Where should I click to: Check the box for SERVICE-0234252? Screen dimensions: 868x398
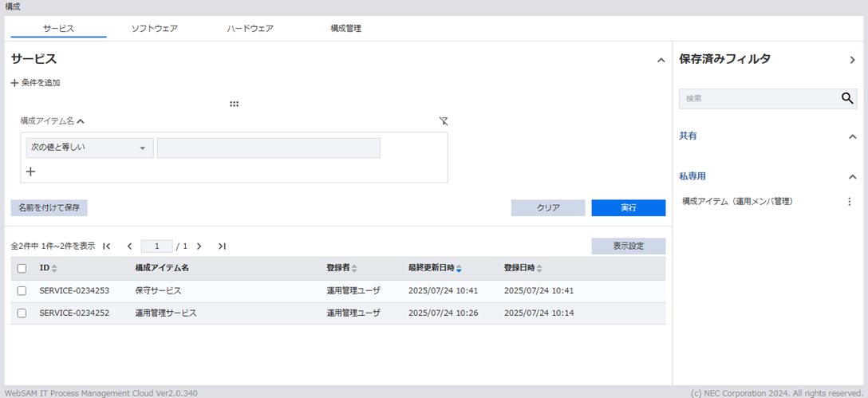[x=22, y=313]
